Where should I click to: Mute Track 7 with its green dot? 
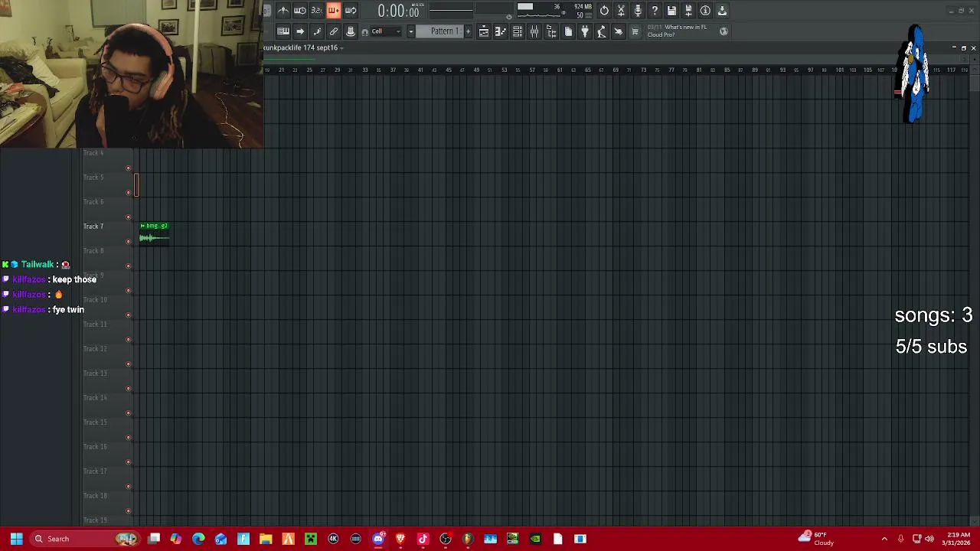[x=129, y=242]
